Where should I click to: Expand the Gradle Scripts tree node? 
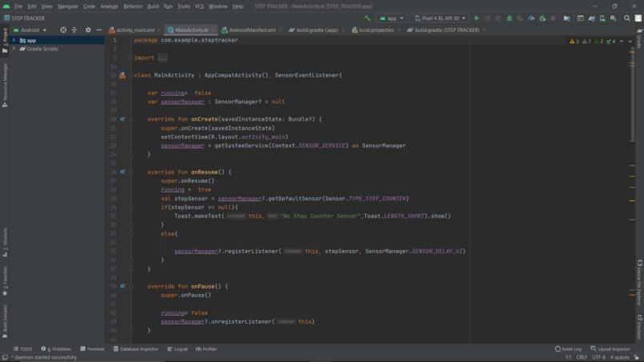point(14,49)
